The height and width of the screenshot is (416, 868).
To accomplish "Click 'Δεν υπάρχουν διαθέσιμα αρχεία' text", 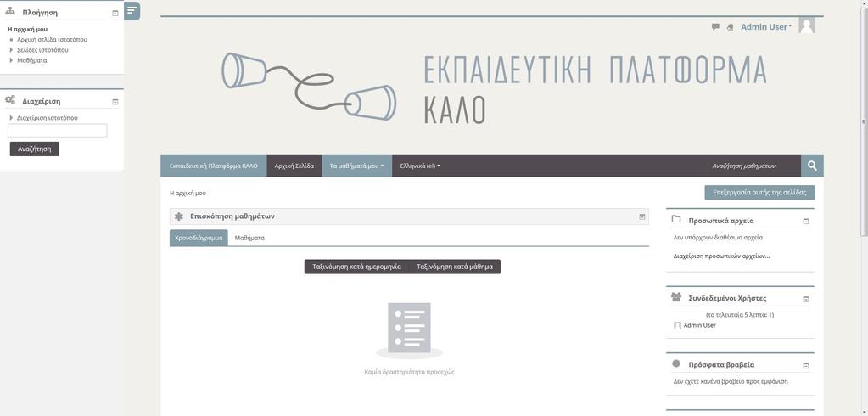I will pos(718,237).
